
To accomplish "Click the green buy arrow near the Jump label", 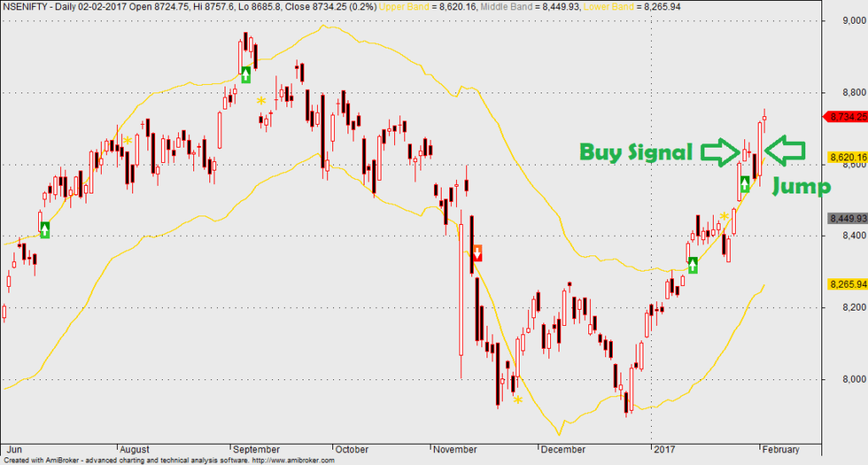I will (x=745, y=185).
